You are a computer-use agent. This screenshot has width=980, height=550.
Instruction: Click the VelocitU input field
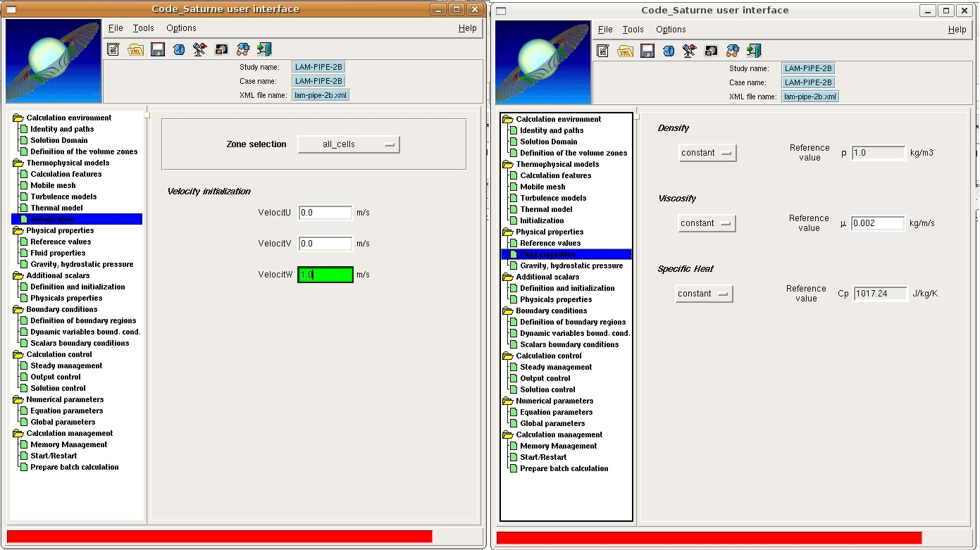[x=325, y=213]
